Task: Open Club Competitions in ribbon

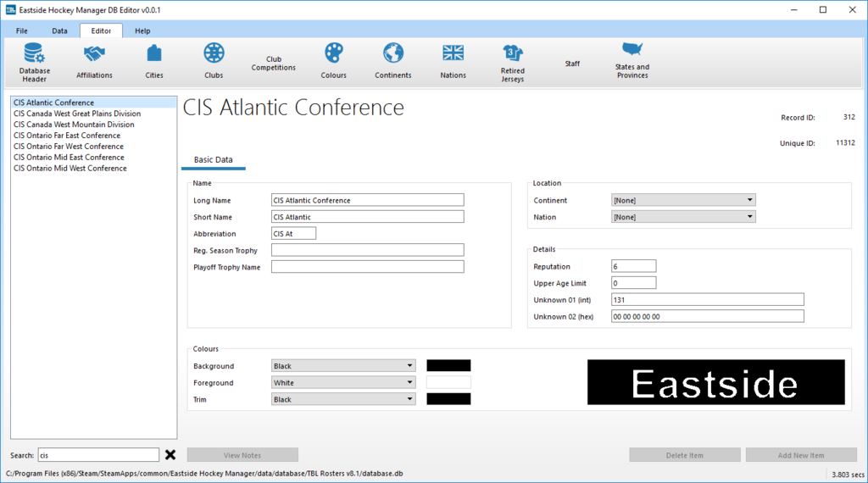Action: pos(274,63)
